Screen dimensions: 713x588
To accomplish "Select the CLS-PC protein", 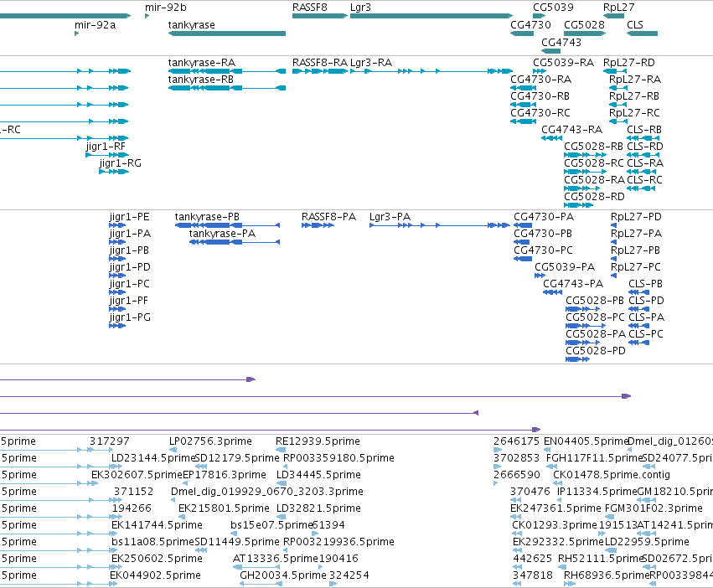I will pos(639,343).
